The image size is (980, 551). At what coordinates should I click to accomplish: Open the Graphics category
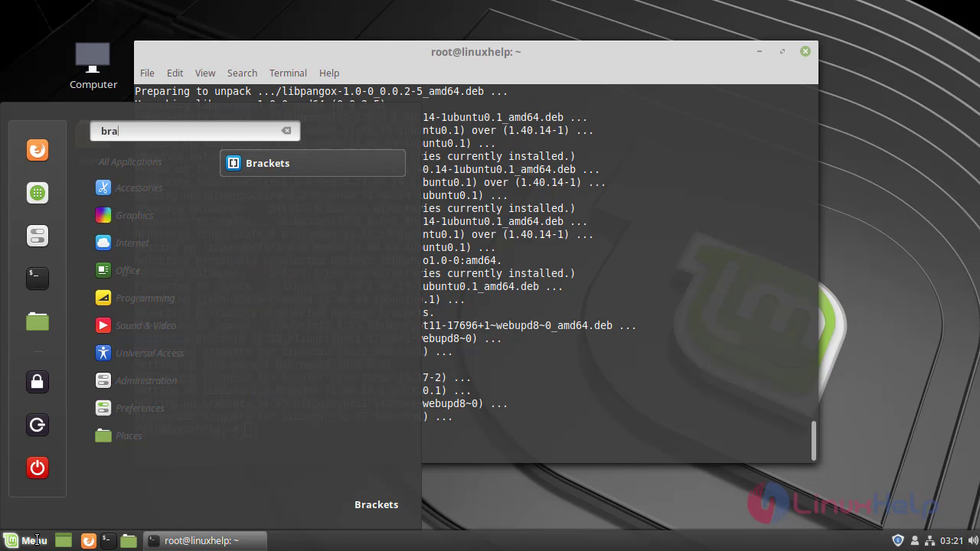coord(124,215)
